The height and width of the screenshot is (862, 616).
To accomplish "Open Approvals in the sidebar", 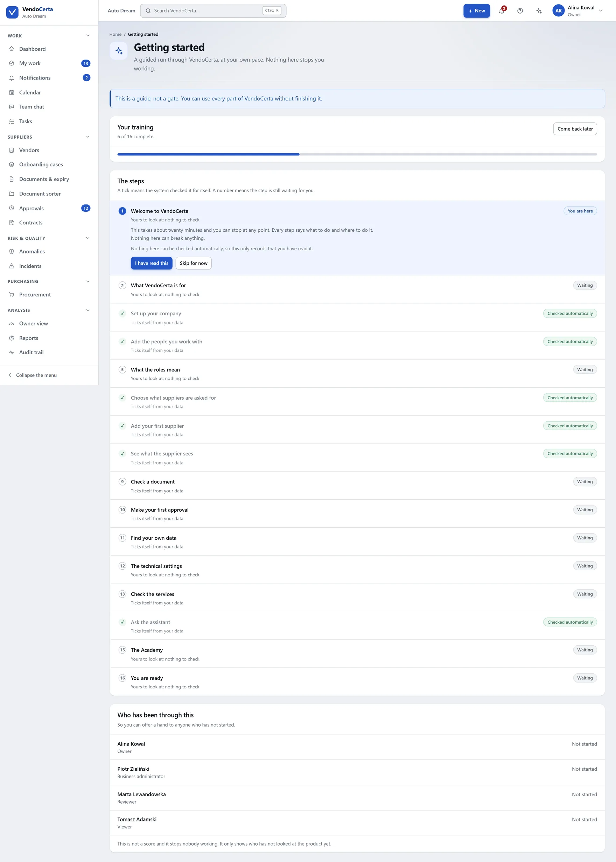I will click(49, 208).
